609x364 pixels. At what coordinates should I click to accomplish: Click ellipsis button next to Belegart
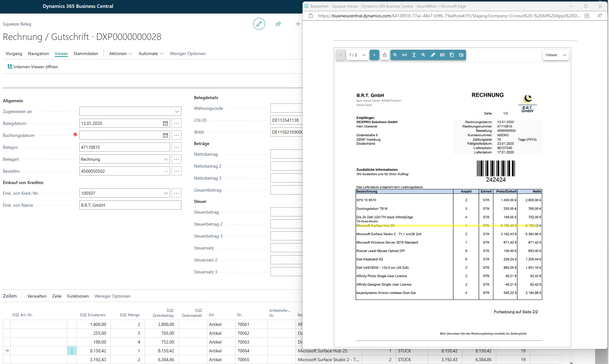176,159
